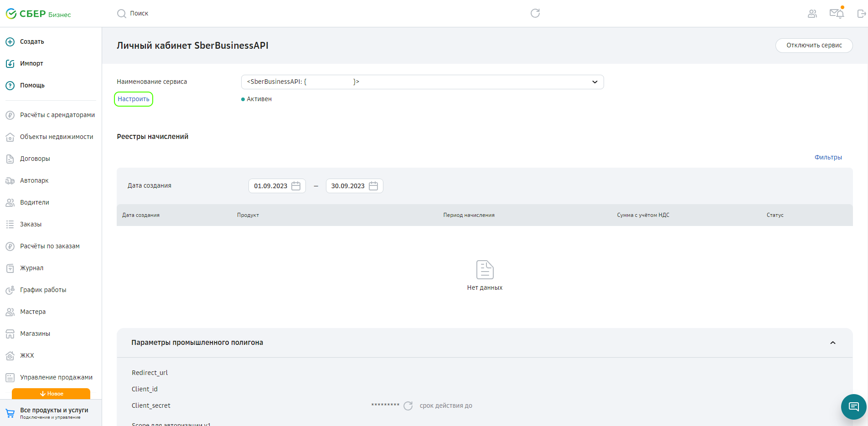Image resolution: width=868 pixels, height=426 pixels.
Task: Click Объекты недвижимости house icon
Action: [x=10, y=137]
